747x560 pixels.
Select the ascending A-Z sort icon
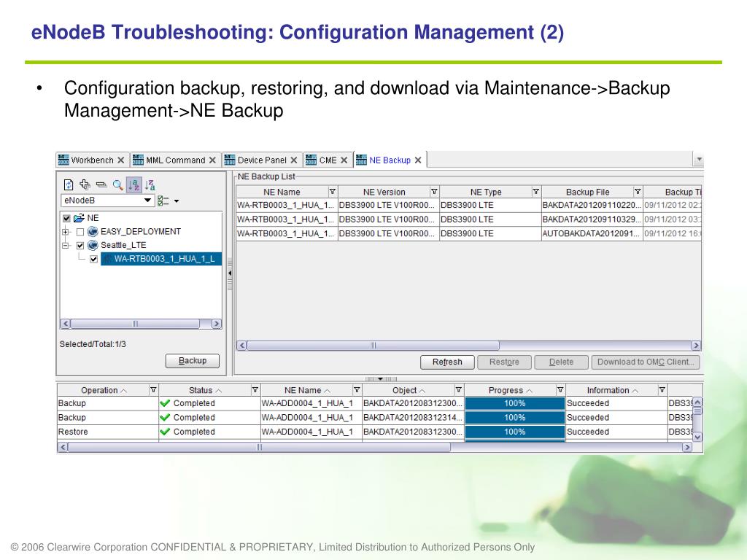(134, 184)
